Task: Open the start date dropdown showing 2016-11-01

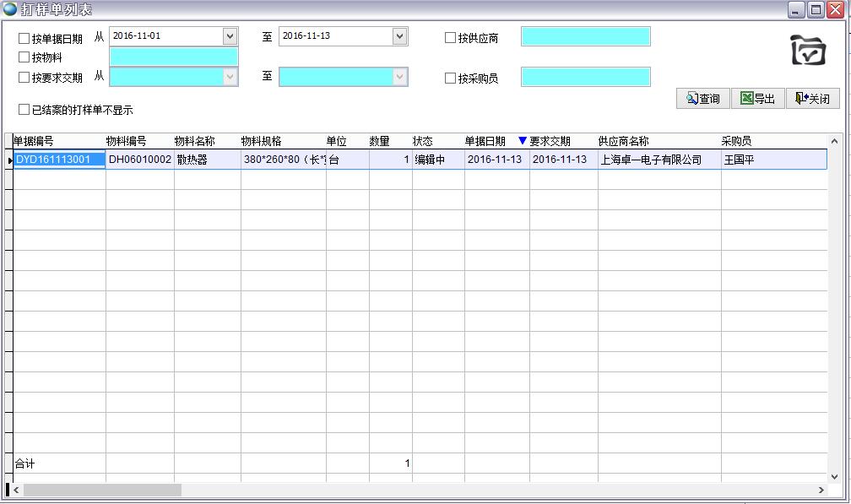Action: click(230, 36)
